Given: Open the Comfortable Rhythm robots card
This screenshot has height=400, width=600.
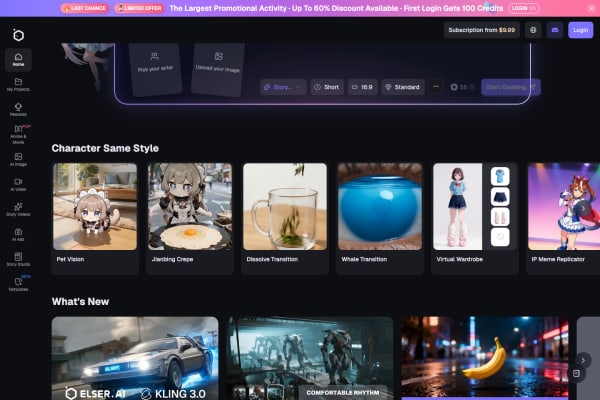Looking at the screenshot, I should click(x=310, y=358).
